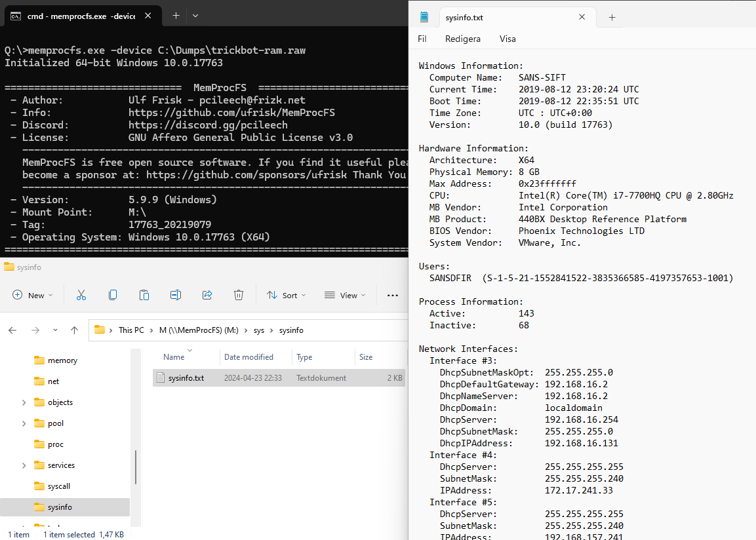Open the View dropdown in Explorer toolbar
The height and width of the screenshot is (540, 756).
(x=345, y=296)
